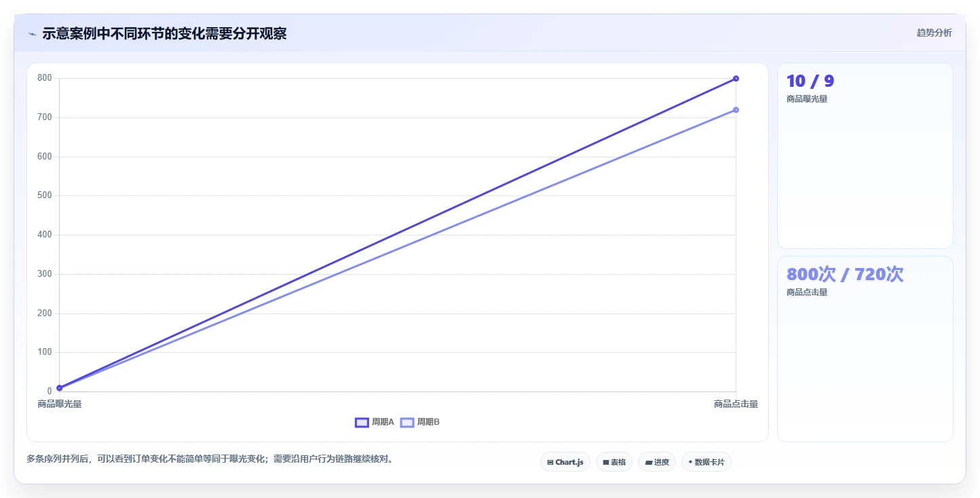The image size is (980, 498).
Task: Click the 周期A legend label
Action: click(383, 422)
